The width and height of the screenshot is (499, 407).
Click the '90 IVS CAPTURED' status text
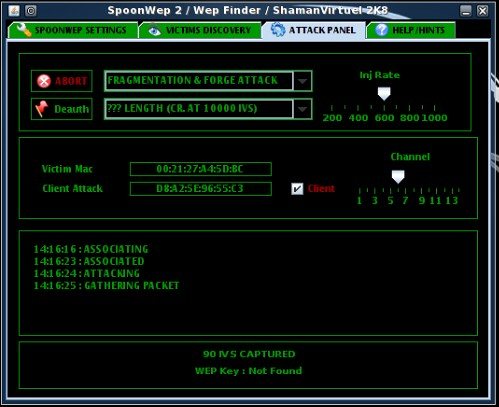point(249,354)
